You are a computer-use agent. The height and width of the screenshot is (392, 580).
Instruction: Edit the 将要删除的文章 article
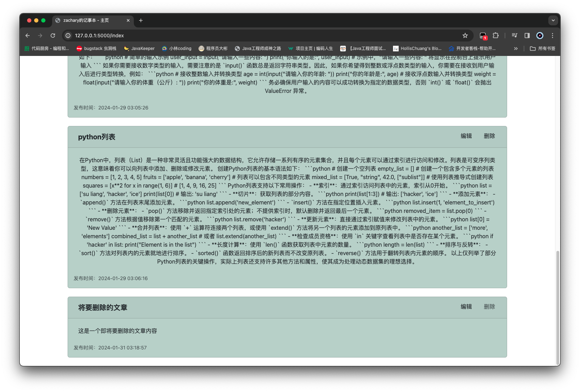(x=466, y=306)
